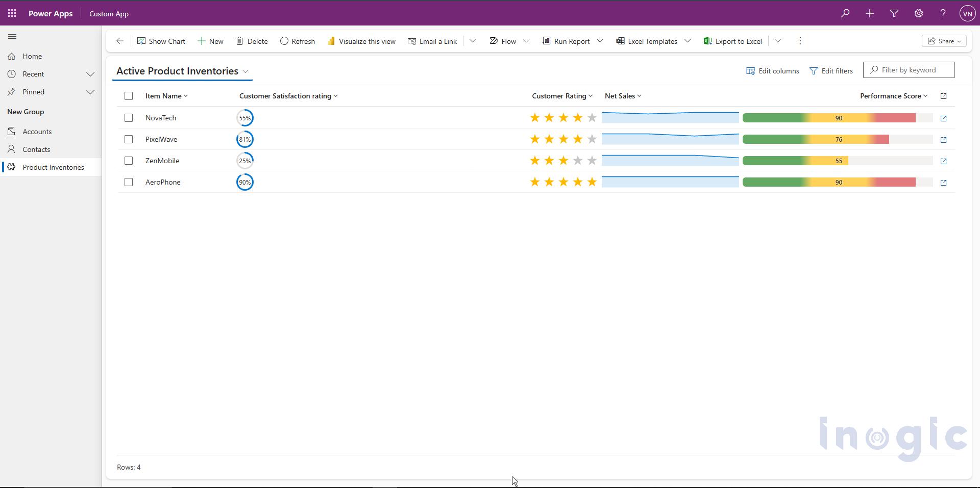The image size is (980, 488).
Task: Open Net Sales column header menu
Action: [x=623, y=96]
